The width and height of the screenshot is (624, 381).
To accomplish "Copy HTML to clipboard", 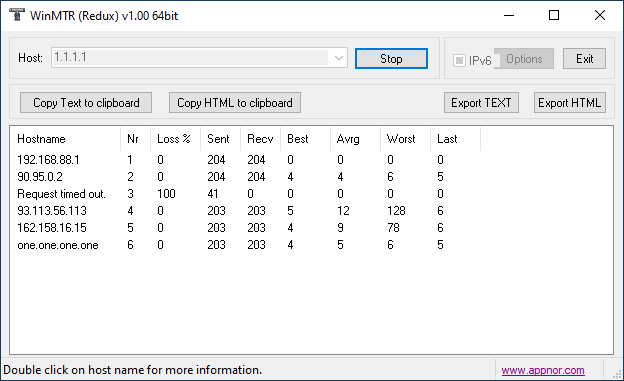I will (235, 103).
